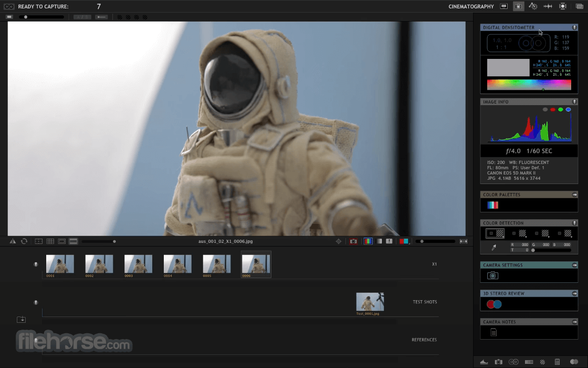Screen dimensions: 588x368
Task: Enable the second color detection checkbox
Action: pyautogui.click(x=514, y=233)
